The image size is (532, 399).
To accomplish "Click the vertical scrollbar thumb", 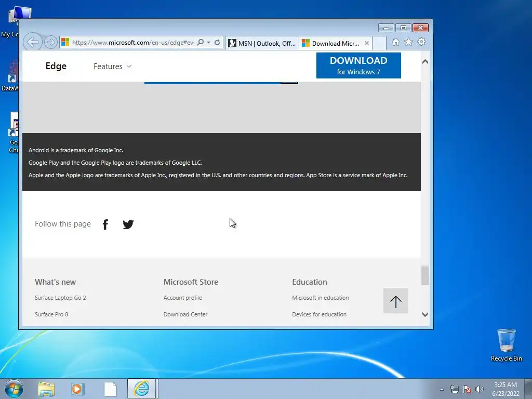I will tap(425, 275).
